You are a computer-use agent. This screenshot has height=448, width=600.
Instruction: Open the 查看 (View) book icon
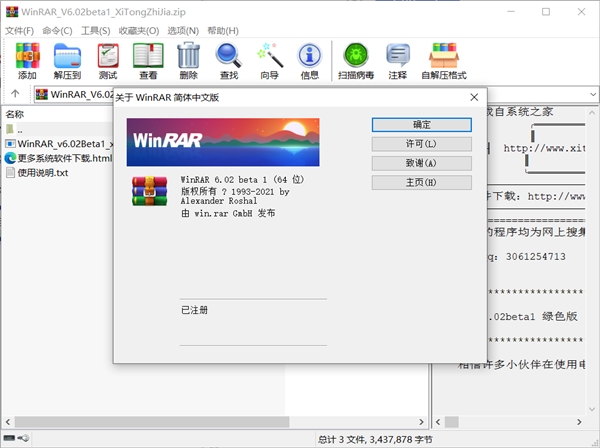tap(148, 61)
